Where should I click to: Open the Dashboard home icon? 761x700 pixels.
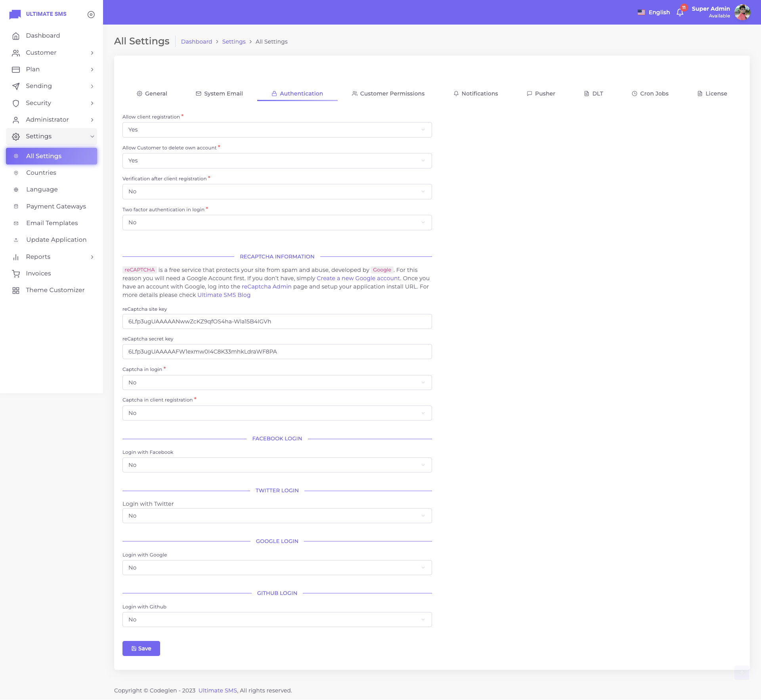[x=16, y=36]
